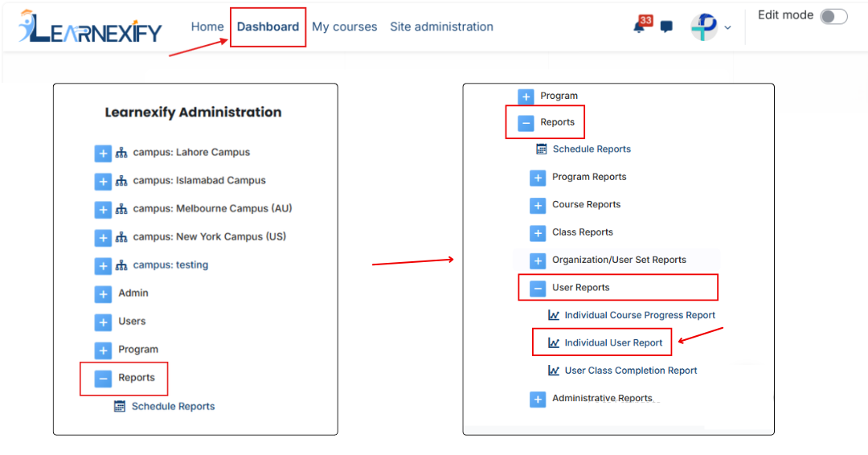
Task: Select Program Reports label
Action: (589, 177)
